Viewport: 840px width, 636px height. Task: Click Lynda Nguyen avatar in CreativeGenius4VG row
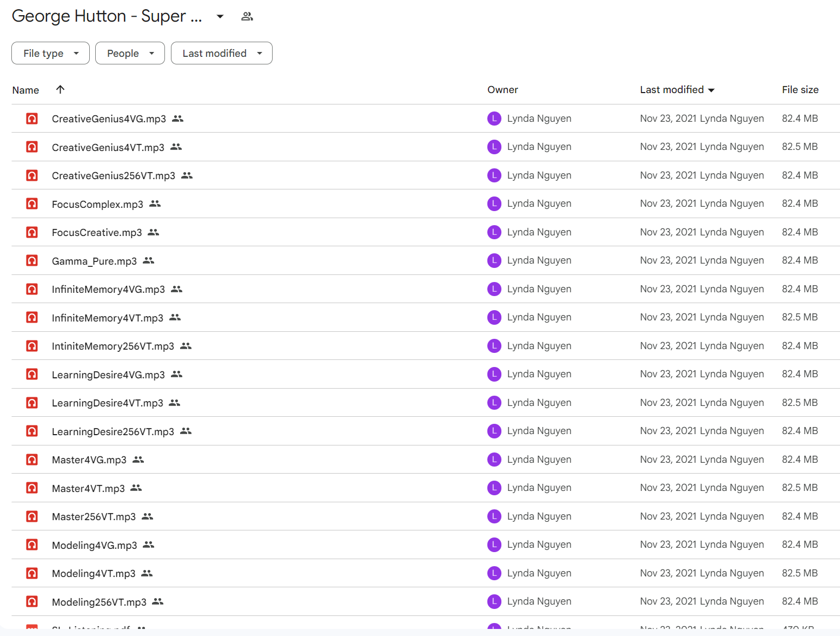click(494, 119)
